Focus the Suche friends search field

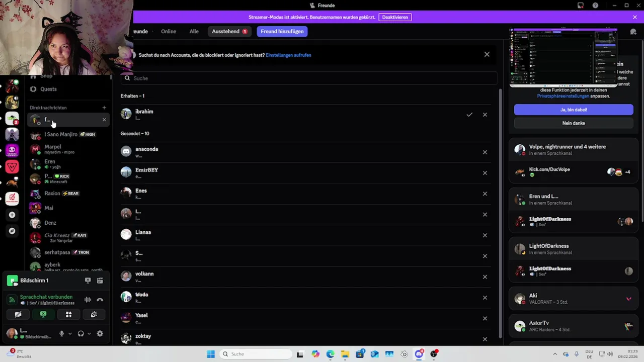pyautogui.click(x=309, y=78)
